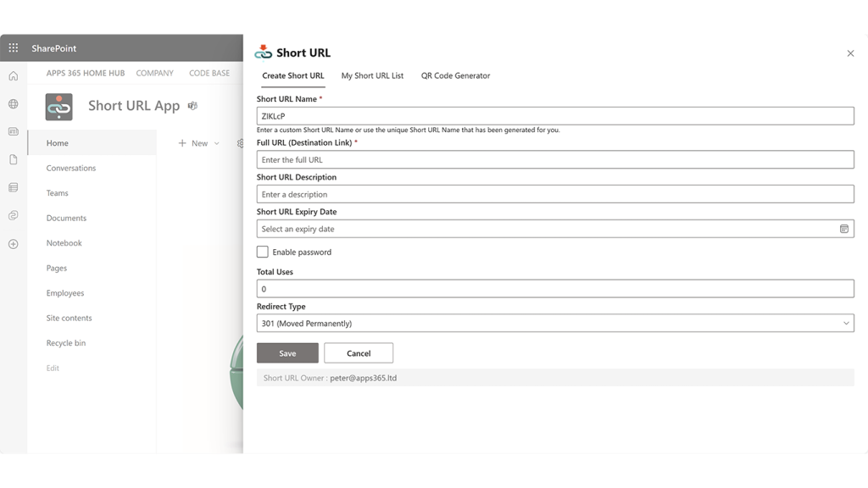Click the expiry date input field
The image size is (868, 488).
pos(555,229)
